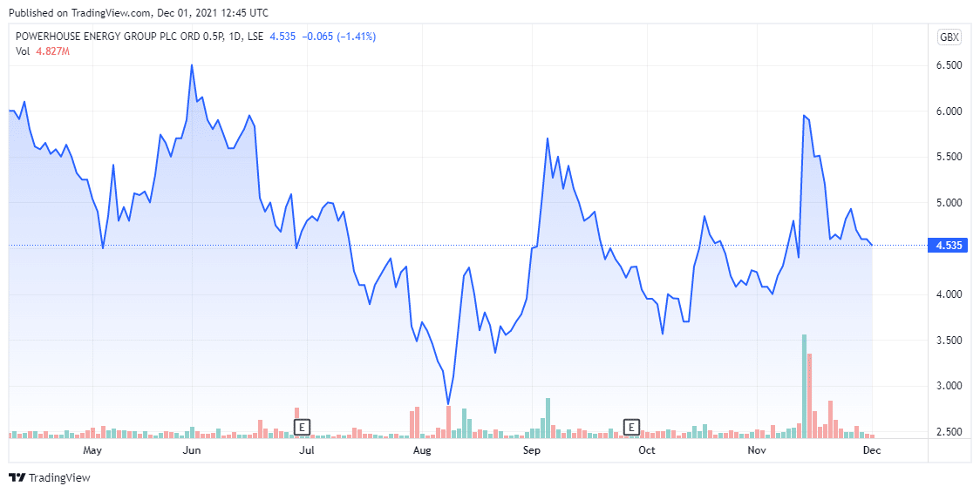
Task: Click the 6.500 price axis label
Action: coord(948,65)
